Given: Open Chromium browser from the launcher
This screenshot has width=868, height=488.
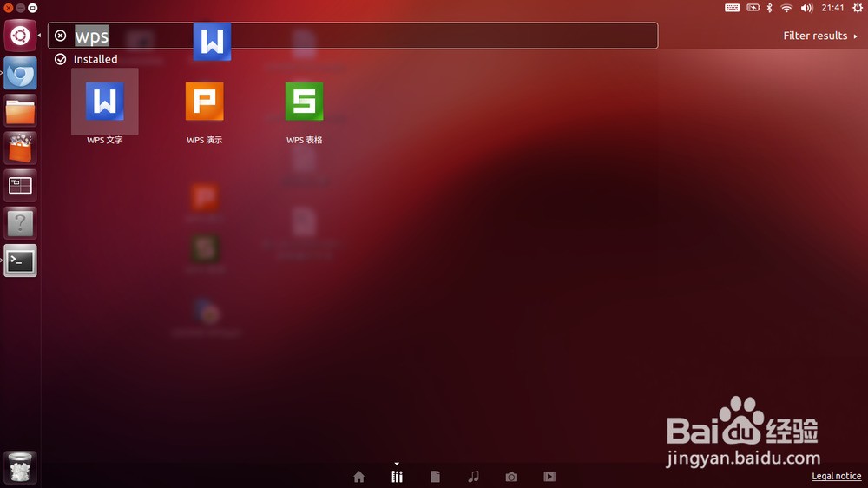Looking at the screenshot, I should pyautogui.click(x=20, y=74).
